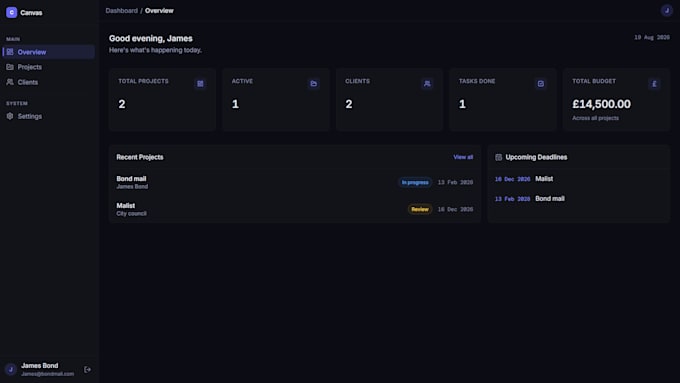Click the Good evening, James heading
Image resolution: width=680 pixels, height=383 pixels.
150,38
